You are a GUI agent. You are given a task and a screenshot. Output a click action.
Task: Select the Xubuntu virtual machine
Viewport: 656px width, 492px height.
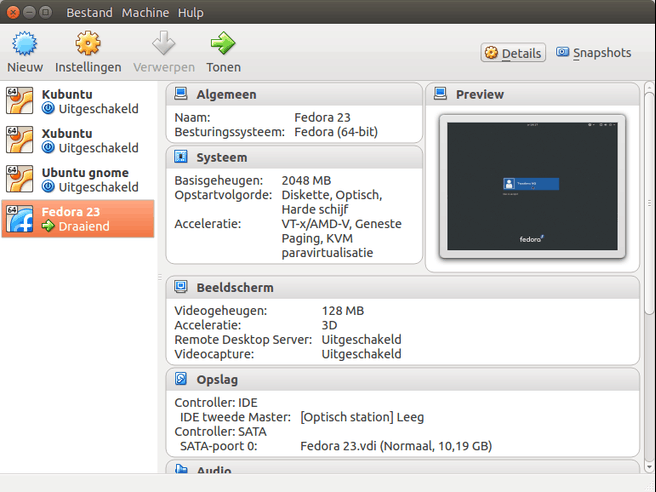[x=78, y=140]
